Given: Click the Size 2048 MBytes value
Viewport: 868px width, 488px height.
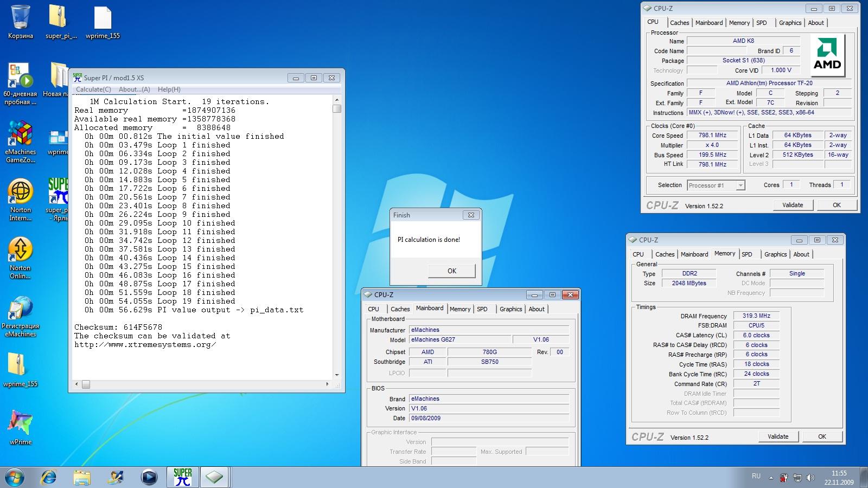Looking at the screenshot, I should [689, 283].
